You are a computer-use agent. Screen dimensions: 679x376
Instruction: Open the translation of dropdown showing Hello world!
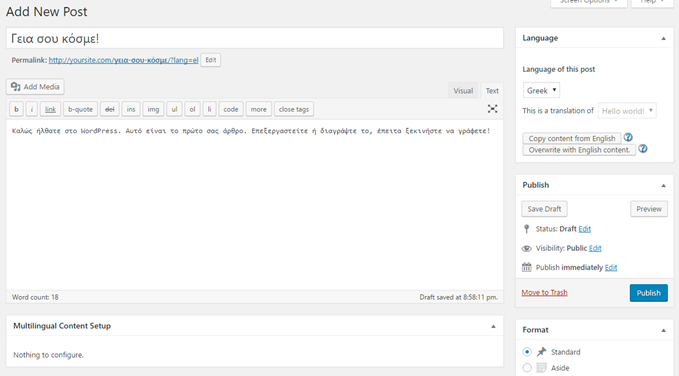coord(627,110)
